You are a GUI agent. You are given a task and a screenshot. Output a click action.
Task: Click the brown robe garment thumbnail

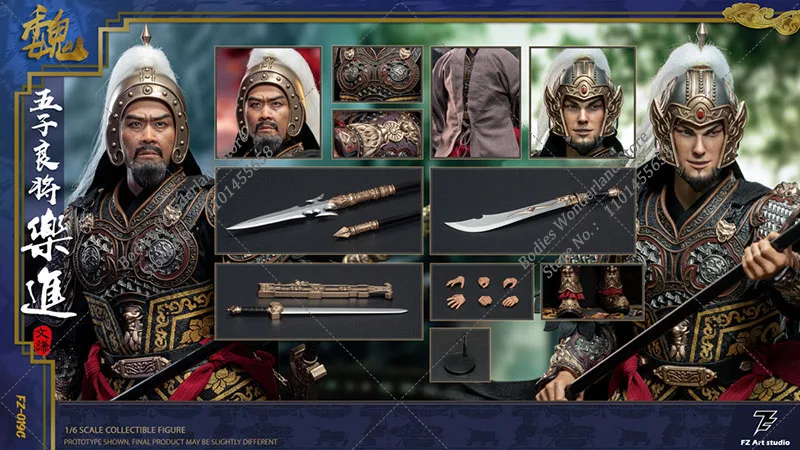[476, 102]
